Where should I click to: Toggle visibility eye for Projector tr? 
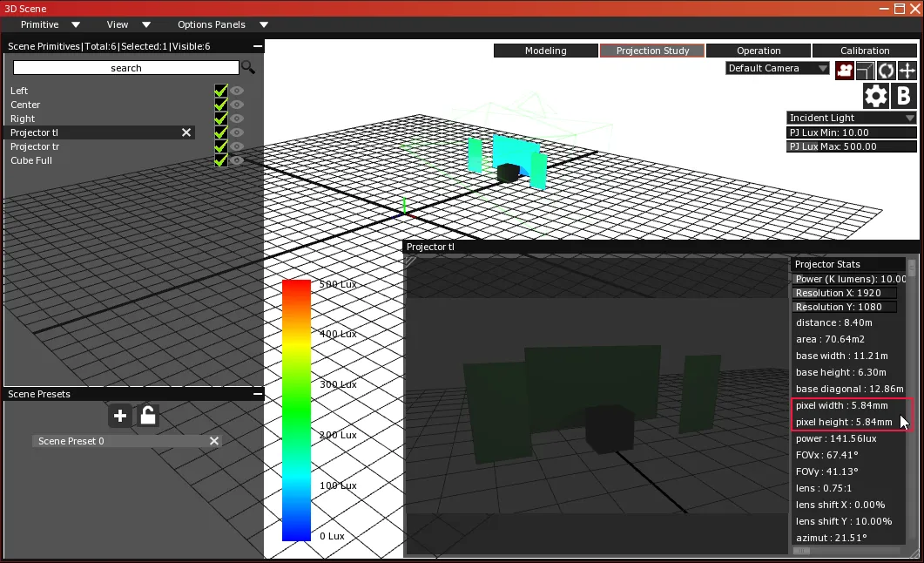click(237, 146)
